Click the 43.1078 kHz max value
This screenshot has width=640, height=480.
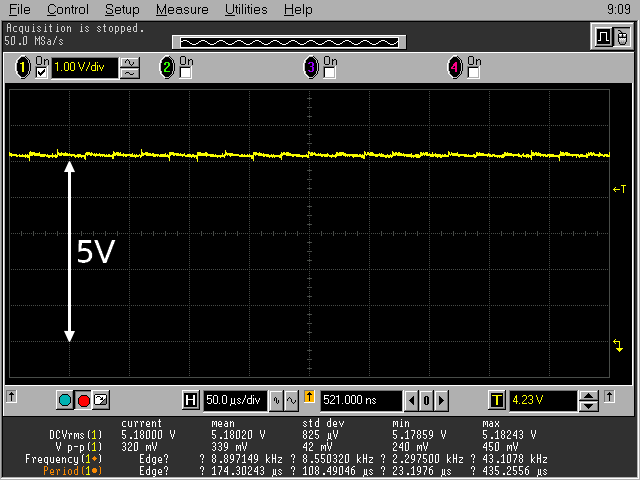(x=514, y=459)
